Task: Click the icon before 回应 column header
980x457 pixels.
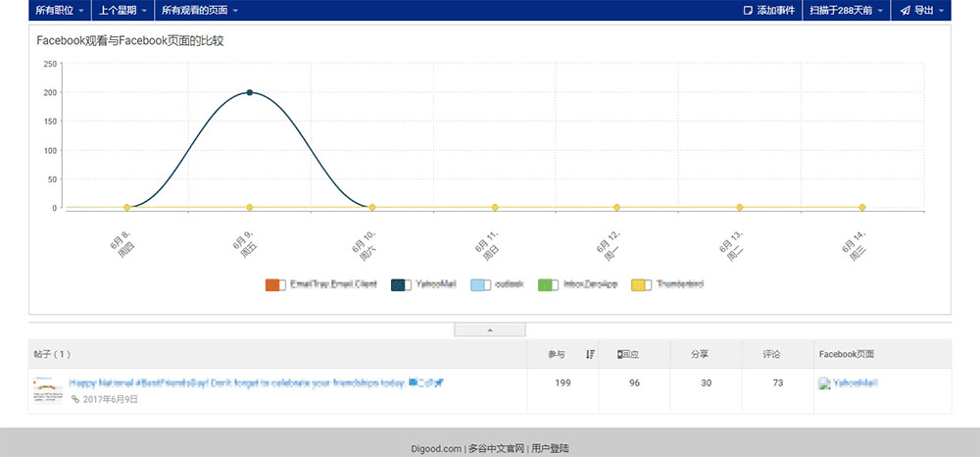Action: (620, 354)
